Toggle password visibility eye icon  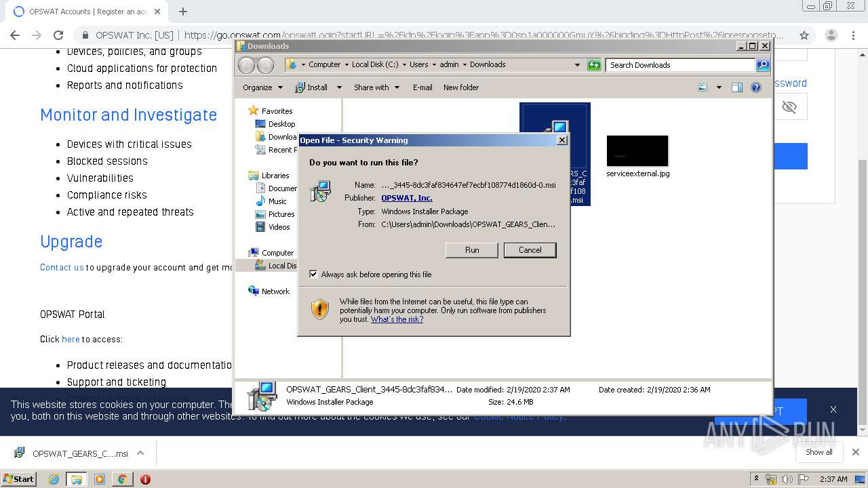(x=789, y=107)
